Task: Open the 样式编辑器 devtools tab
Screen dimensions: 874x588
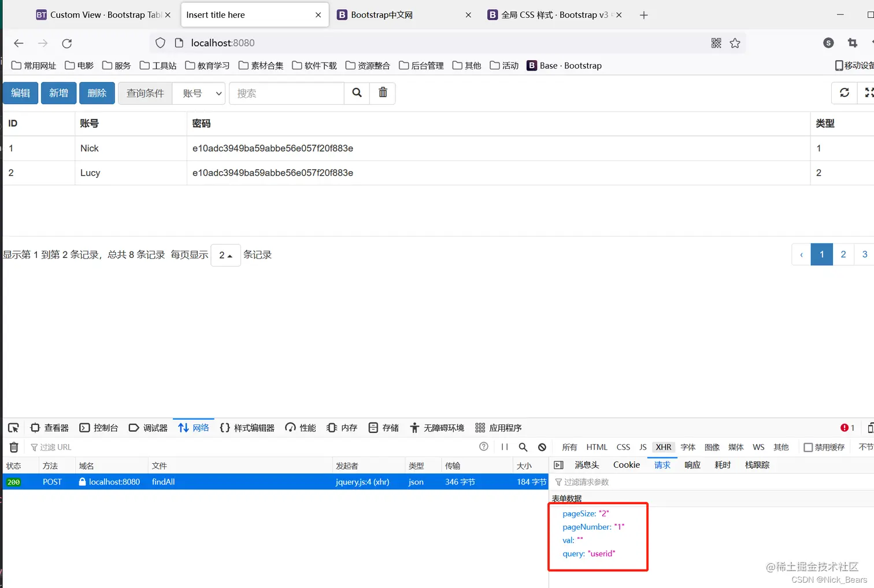Action: pyautogui.click(x=247, y=428)
